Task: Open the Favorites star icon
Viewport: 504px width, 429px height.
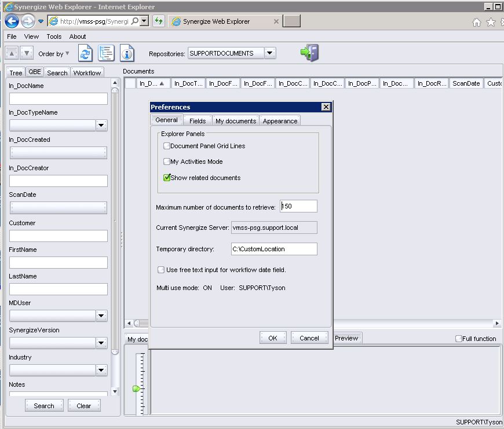Action: (491, 22)
